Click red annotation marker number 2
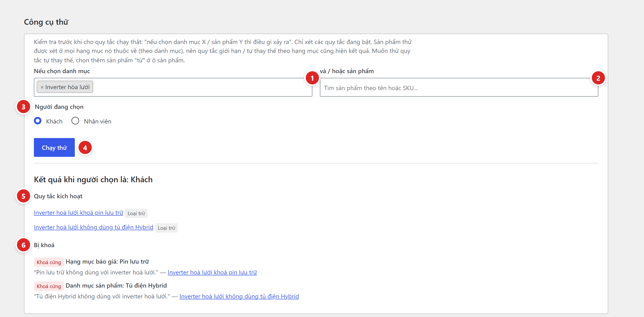This screenshot has height=317, width=644. pyautogui.click(x=598, y=78)
